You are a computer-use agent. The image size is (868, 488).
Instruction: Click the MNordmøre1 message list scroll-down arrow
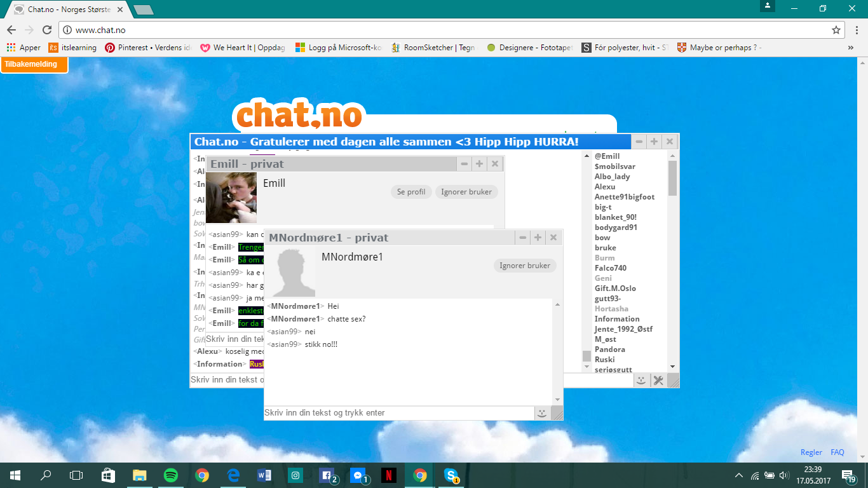pyautogui.click(x=557, y=400)
